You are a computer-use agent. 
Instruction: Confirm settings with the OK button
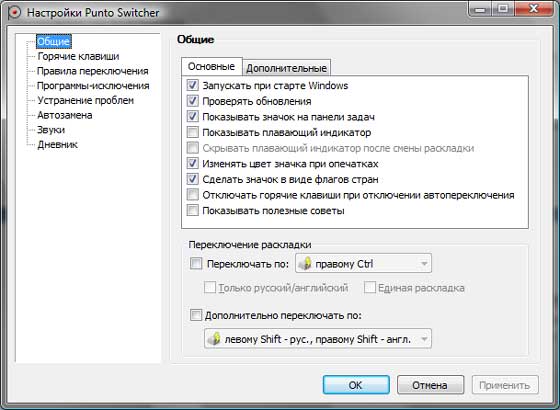click(x=356, y=385)
